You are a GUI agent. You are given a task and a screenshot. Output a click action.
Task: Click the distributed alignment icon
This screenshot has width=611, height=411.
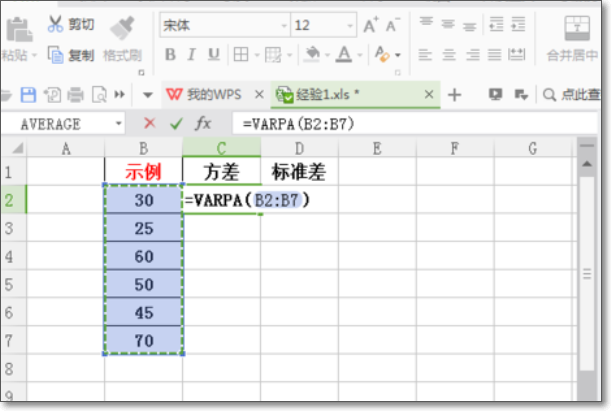(517, 55)
